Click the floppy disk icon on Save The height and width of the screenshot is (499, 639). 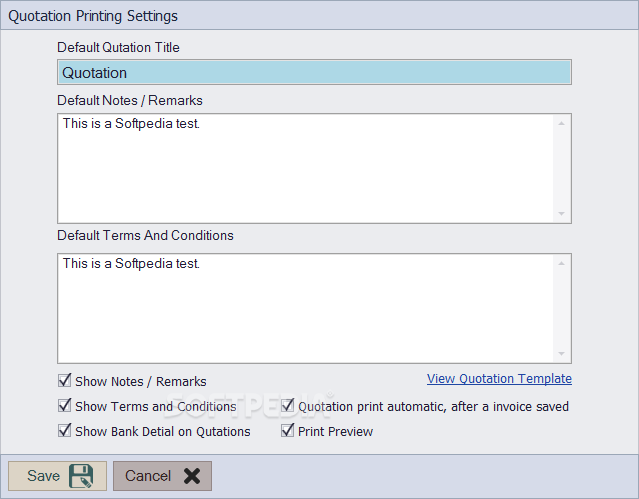tap(81, 476)
